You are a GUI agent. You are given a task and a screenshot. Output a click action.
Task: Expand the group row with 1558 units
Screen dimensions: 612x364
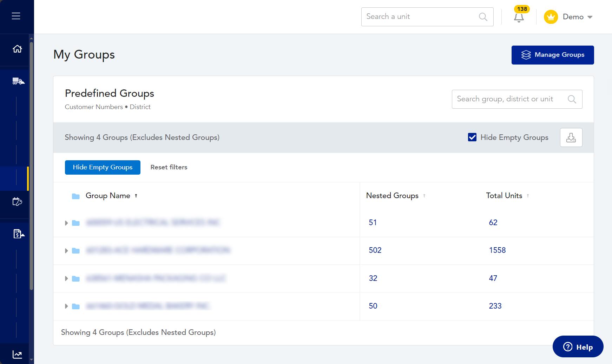coord(66,251)
